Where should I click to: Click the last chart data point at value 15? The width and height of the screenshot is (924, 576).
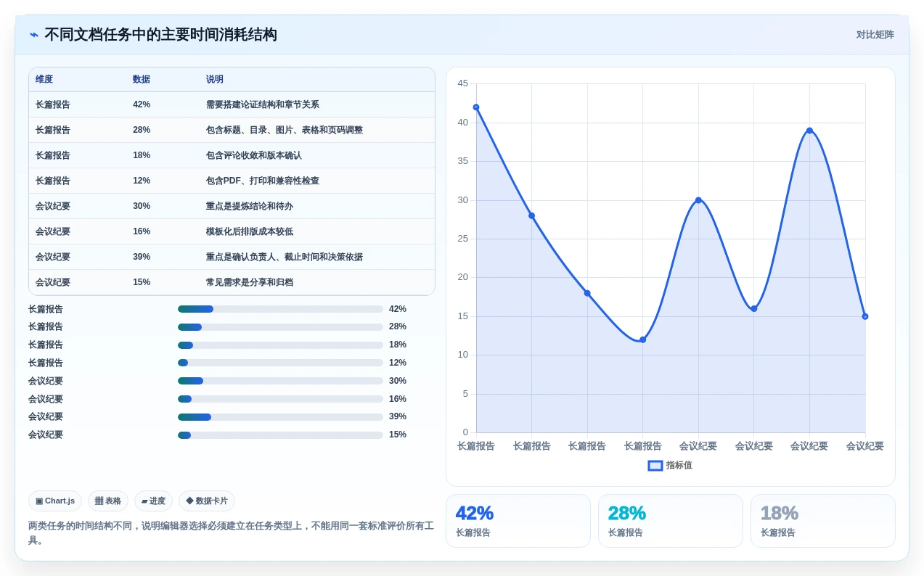click(865, 316)
